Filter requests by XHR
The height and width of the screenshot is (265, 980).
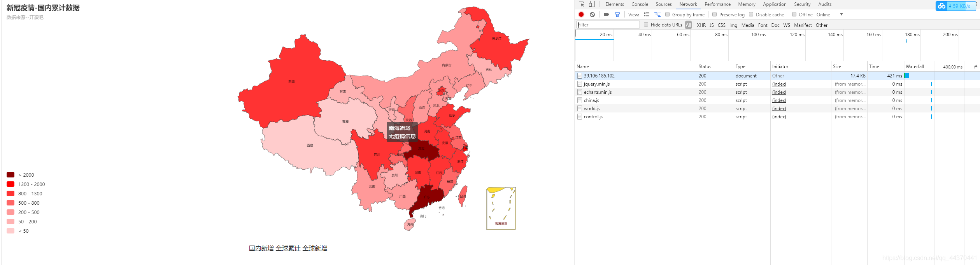click(701, 25)
